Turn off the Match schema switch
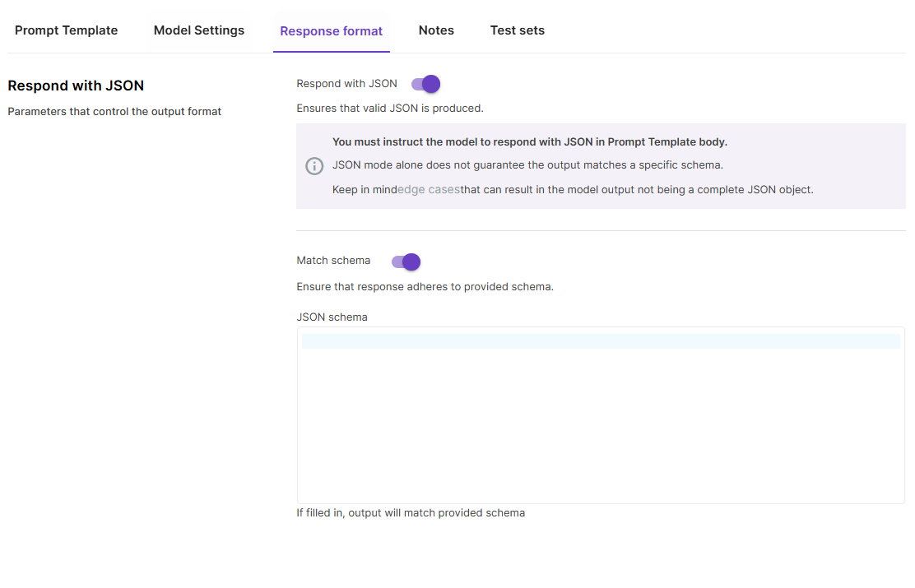Viewport: 915px width, 588px height. (x=406, y=262)
